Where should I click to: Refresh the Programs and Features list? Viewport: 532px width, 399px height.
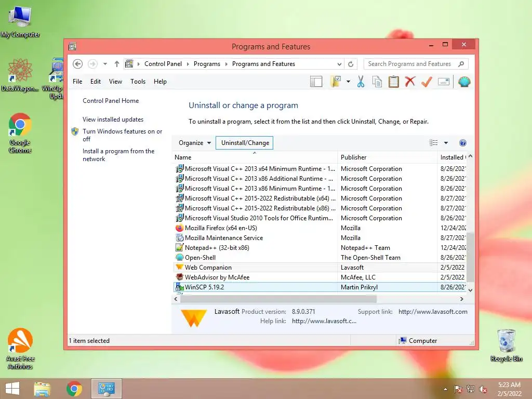coord(351,64)
